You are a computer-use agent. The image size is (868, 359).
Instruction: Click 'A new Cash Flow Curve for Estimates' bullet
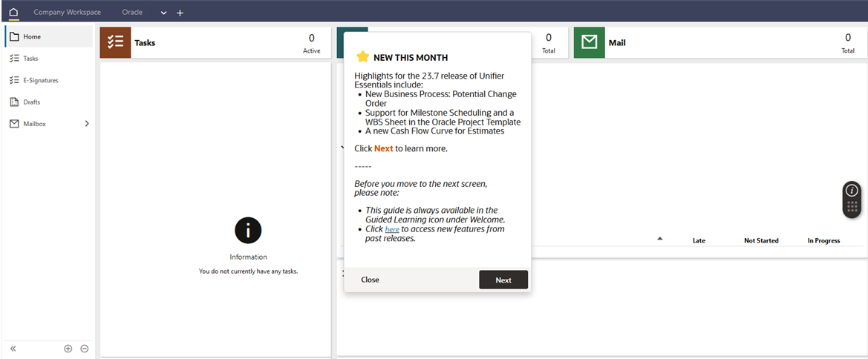[x=434, y=131]
